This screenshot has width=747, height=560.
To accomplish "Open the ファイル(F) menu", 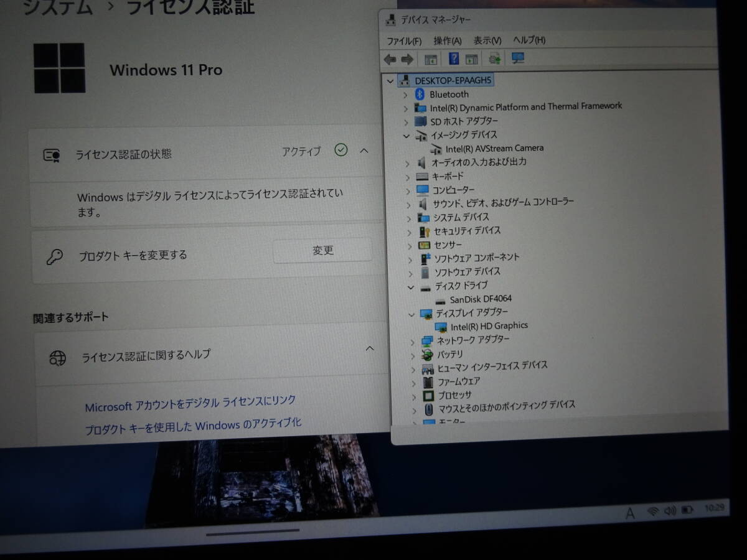I will (404, 41).
